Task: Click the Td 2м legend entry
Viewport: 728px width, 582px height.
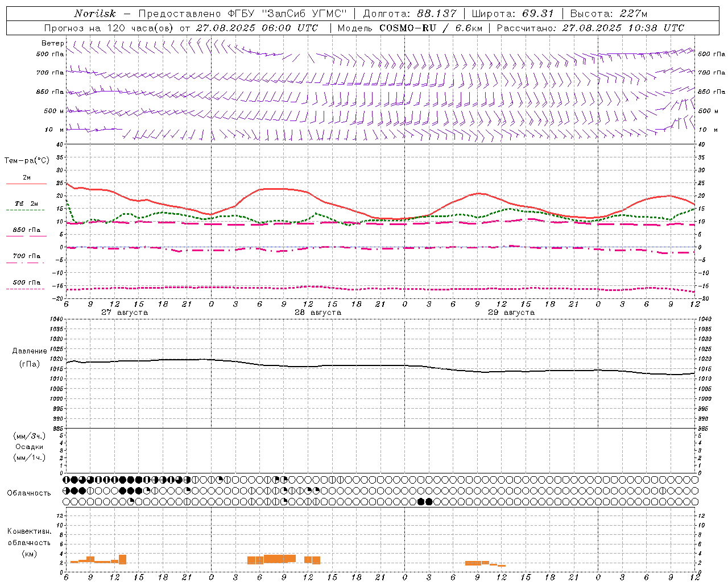Action: click(x=27, y=203)
